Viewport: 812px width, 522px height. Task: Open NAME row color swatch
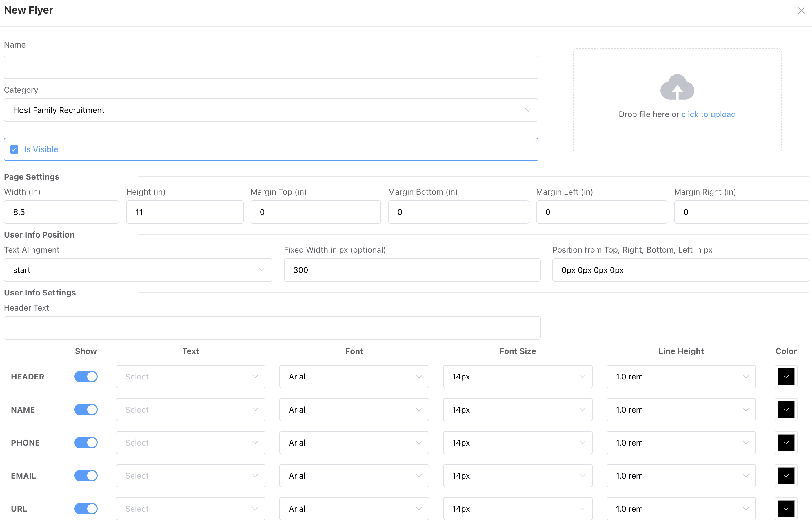coord(786,410)
